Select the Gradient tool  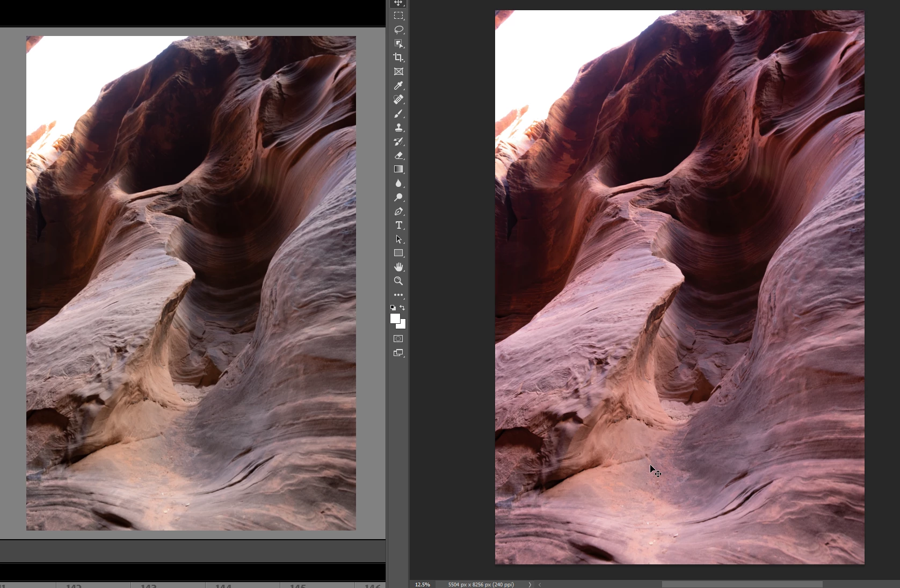tap(398, 169)
